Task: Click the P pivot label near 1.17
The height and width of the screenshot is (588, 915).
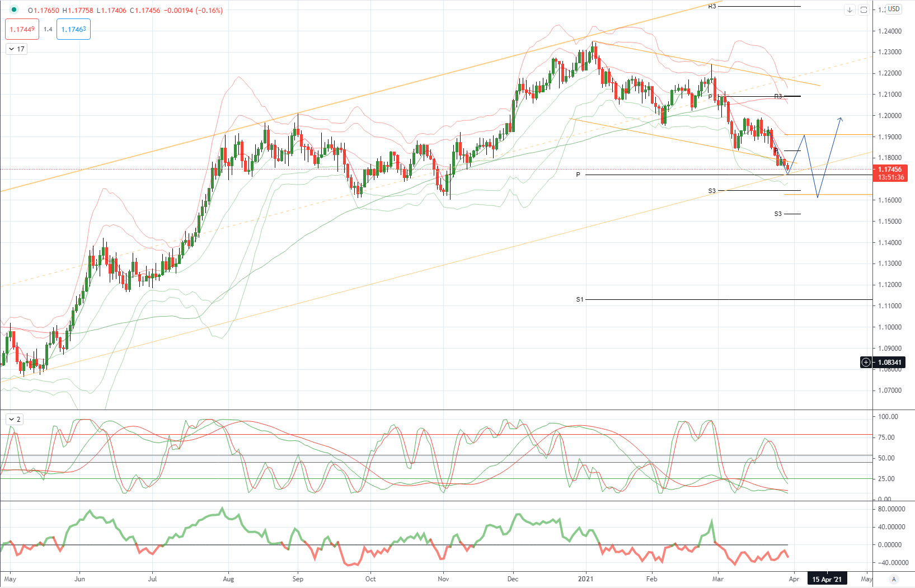Action: 578,175
